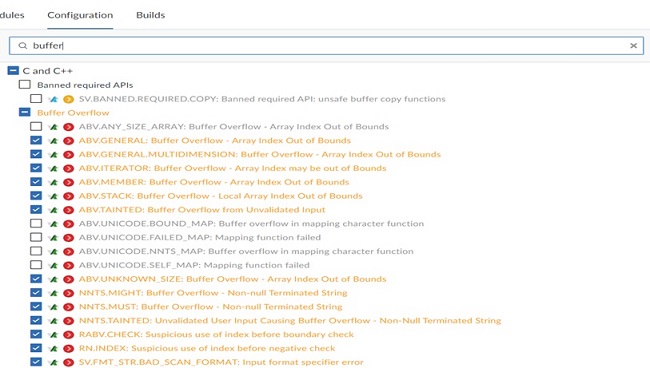The height and width of the screenshot is (368, 650).
Task: Click the green analysis icon beside ABV.TAINTED
Action: pyautogui.click(x=53, y=210)
